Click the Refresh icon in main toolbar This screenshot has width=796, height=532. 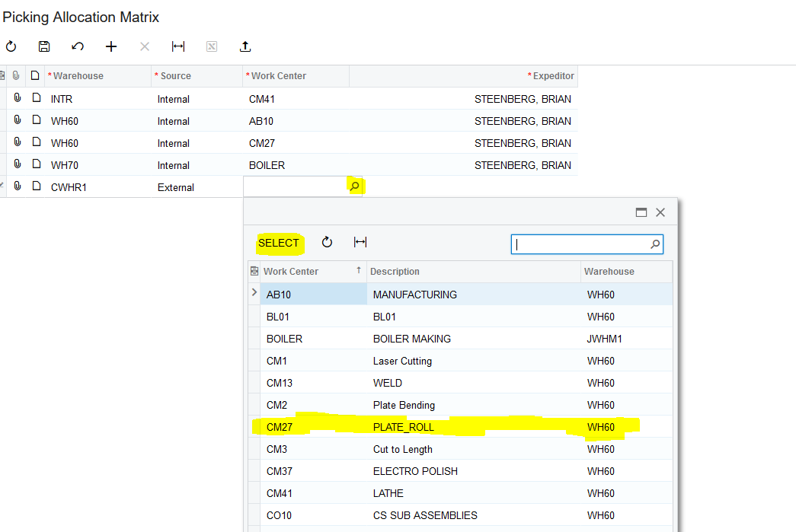tap(11, 46)
